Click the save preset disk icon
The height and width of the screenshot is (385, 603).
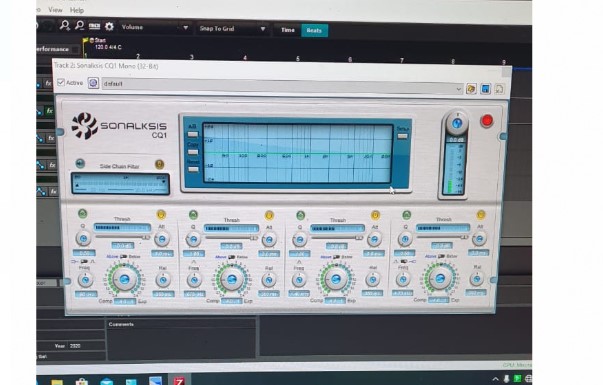pos(485,89)
